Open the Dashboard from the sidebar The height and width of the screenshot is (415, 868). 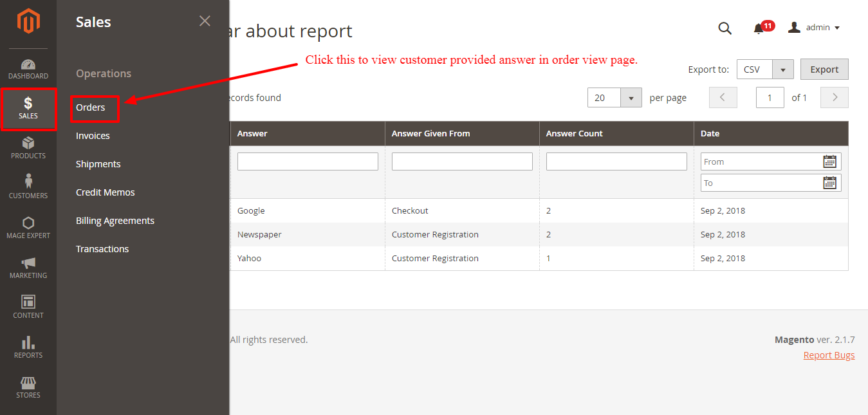pyautogui.click(x=28, y=68)
